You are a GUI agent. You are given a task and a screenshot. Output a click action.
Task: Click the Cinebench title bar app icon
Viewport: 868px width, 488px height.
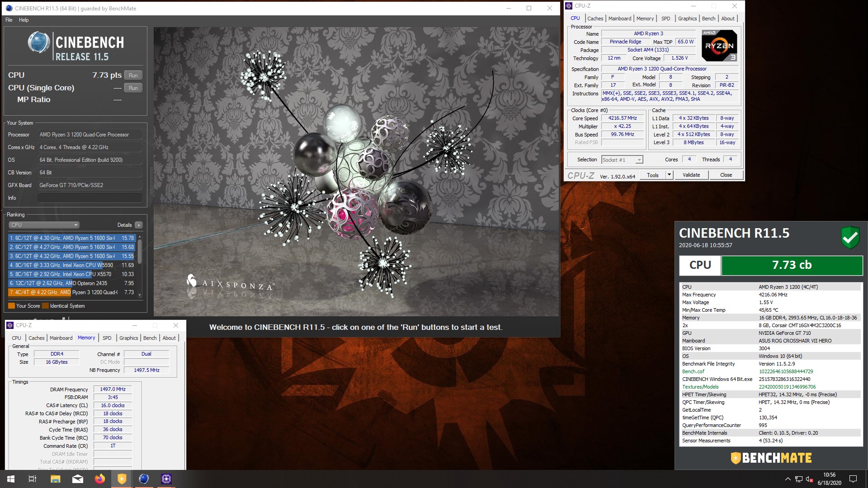9,8
